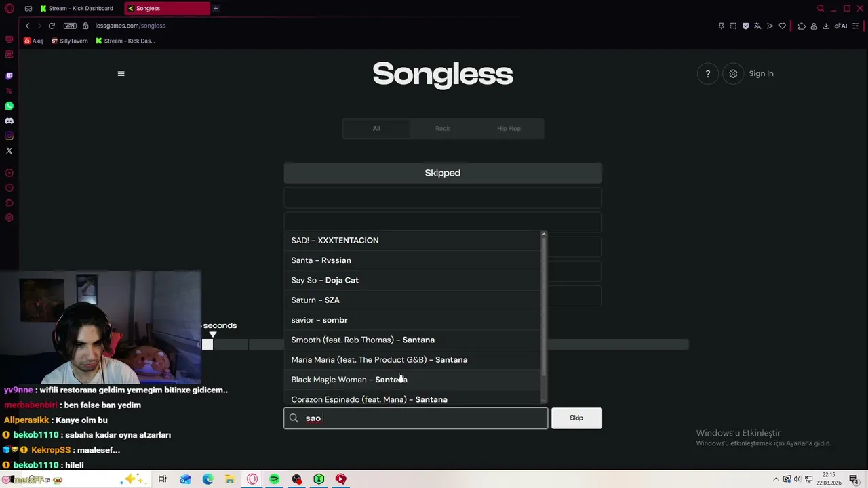Open extensions cube icon in sidebar
The width and height of the screenshot is (868, 488).
pyautogui.click(x=9, y=203)
